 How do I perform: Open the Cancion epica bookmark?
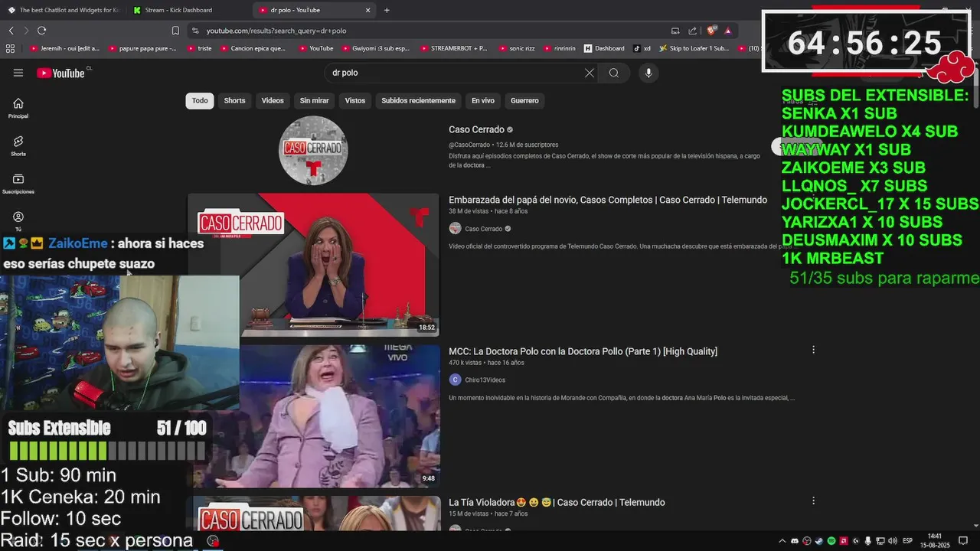253,48
